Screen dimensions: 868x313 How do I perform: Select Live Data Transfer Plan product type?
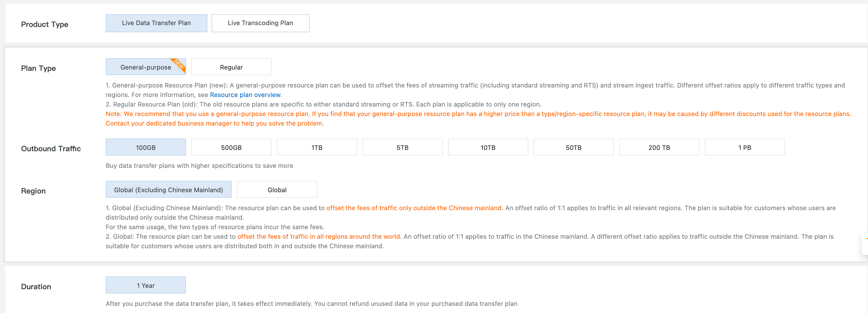156,23
